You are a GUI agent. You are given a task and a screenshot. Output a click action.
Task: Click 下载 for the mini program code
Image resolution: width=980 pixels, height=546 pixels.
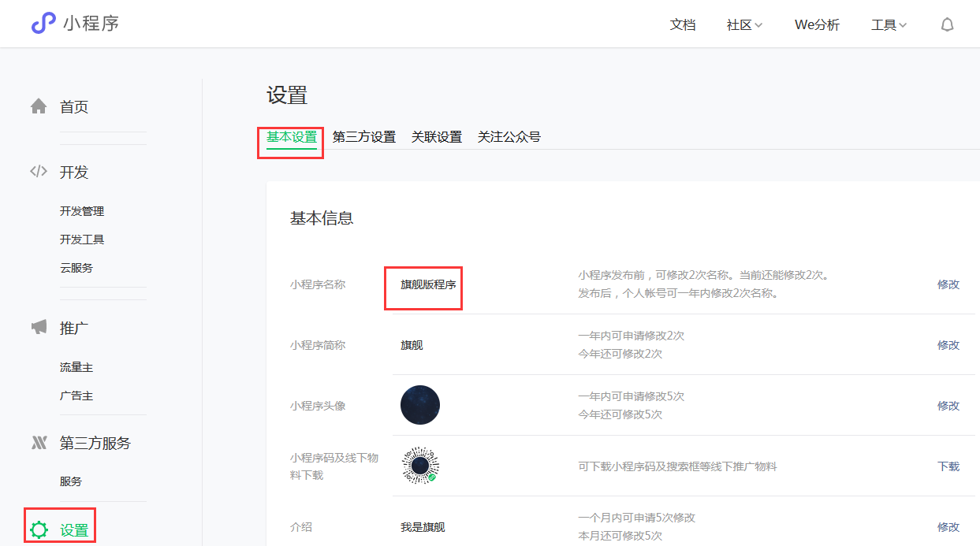click(x=948, y=466)
